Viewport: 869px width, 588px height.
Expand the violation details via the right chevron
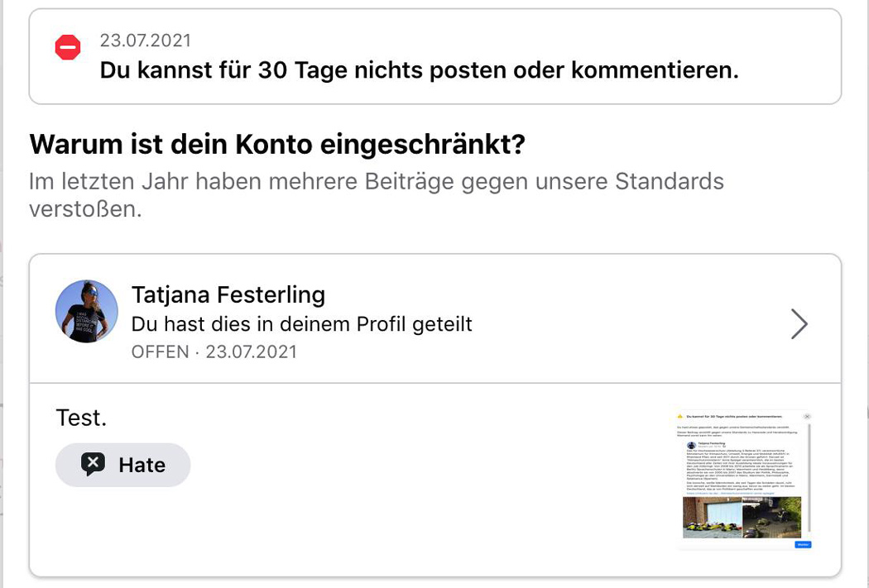pos(799,324)
